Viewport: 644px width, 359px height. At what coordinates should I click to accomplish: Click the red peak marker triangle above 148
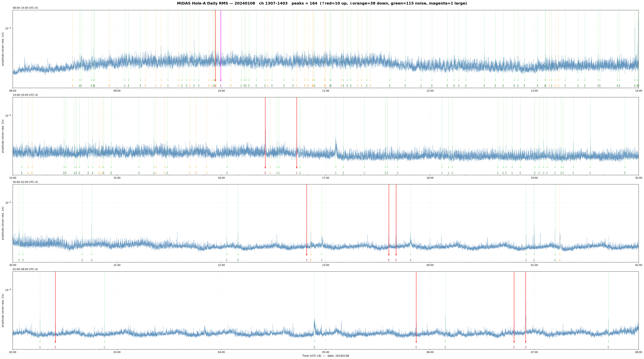[389, 254]
